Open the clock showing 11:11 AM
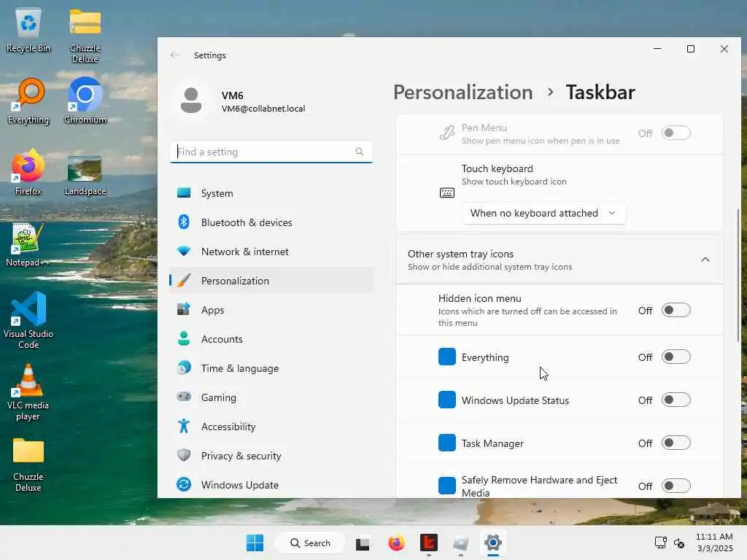Screen dimensions: 747x560 714,542
